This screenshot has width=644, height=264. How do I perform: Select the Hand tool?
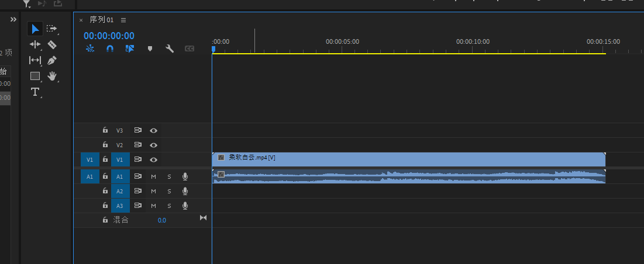point(52,75)
